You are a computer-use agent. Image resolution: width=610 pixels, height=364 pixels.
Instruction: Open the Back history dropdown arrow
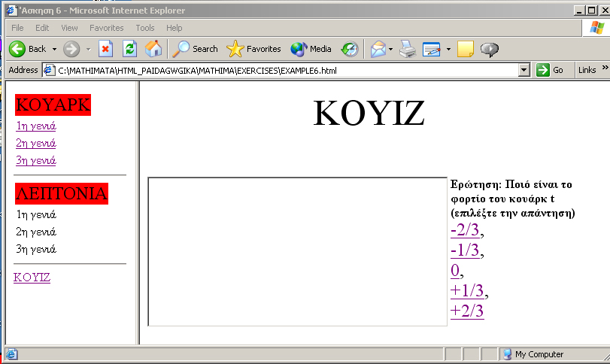pos(54,49)
